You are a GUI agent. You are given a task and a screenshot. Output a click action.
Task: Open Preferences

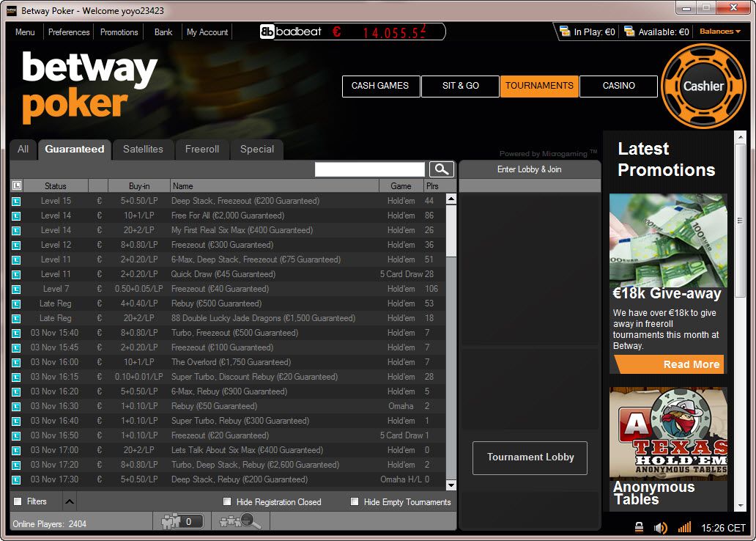(x=69, y=32)
